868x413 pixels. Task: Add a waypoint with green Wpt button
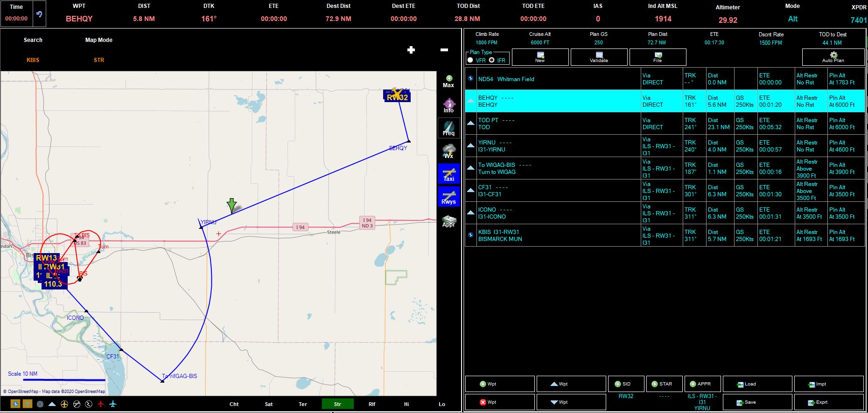click(500, 384)
